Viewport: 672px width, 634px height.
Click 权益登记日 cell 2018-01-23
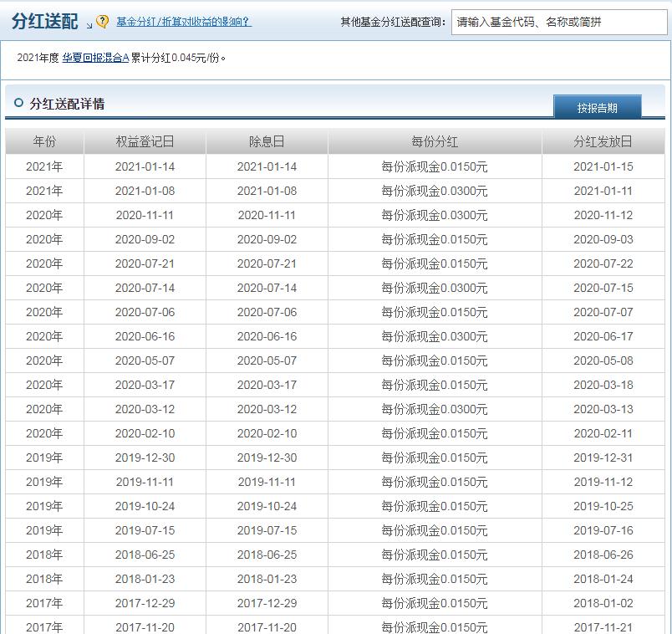(145, 579)
